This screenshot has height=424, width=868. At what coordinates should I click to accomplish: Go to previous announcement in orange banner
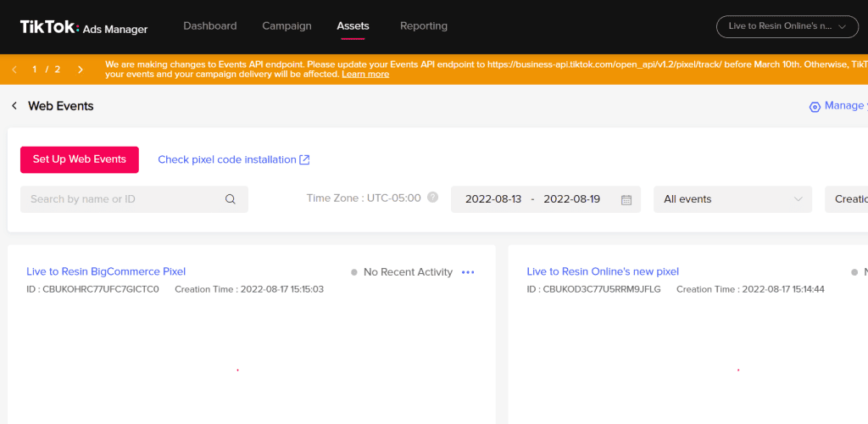pos(15,70)
